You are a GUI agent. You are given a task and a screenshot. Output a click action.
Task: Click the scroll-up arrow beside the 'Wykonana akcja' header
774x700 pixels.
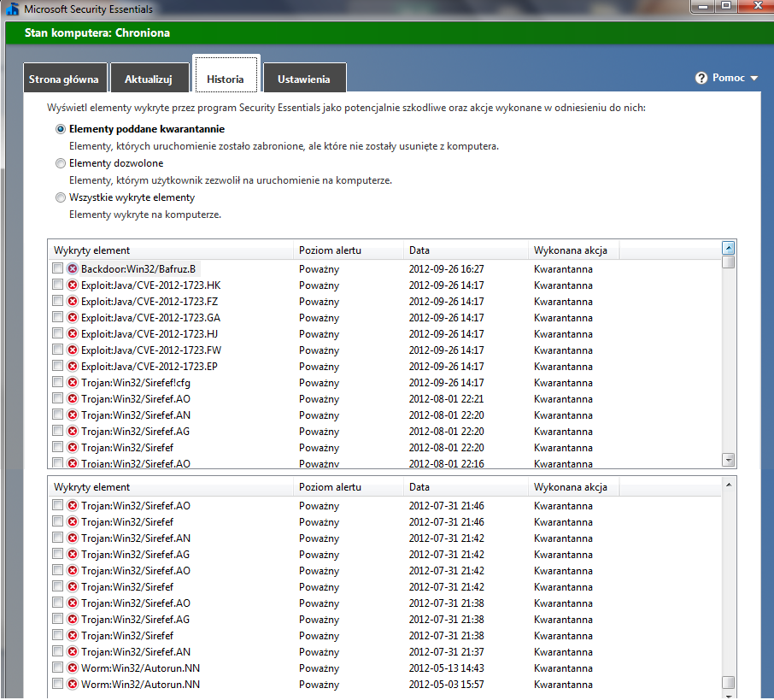[x=729, y=248]
